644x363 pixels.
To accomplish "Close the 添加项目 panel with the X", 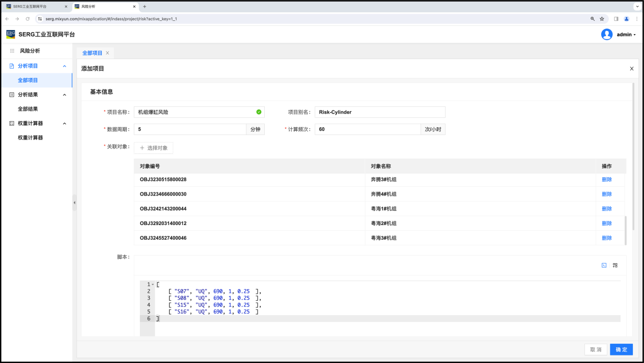I will tap(632, 69).
